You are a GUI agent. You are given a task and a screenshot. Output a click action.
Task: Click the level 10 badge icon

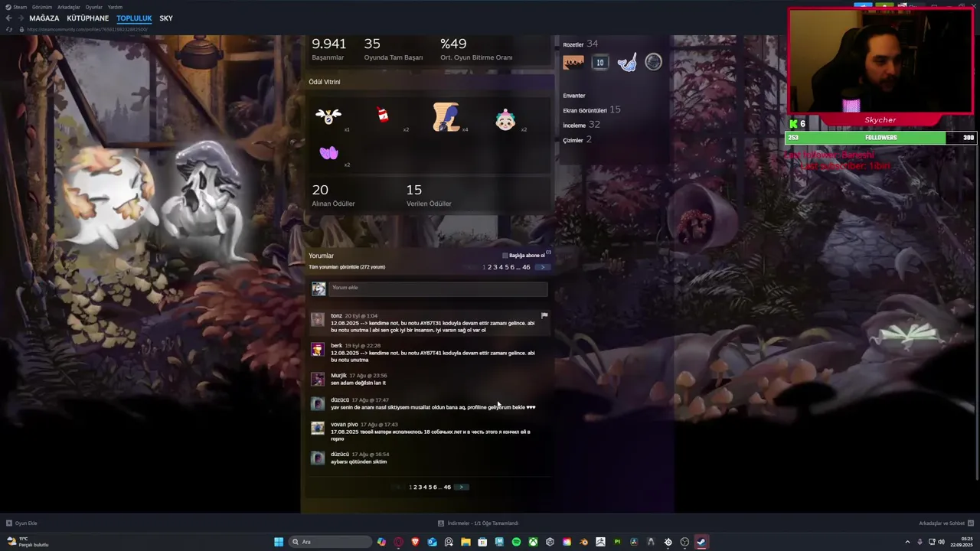coord(600,63)
